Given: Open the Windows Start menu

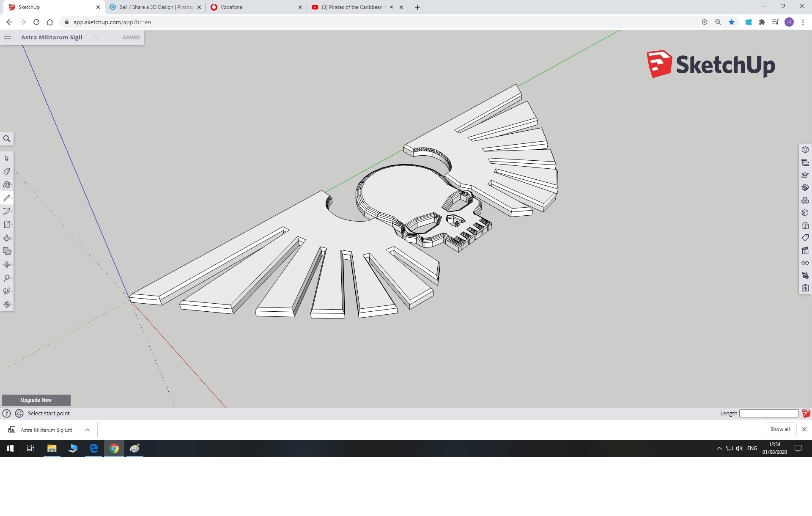Looking at the screenshot, I should coord(10,448).
